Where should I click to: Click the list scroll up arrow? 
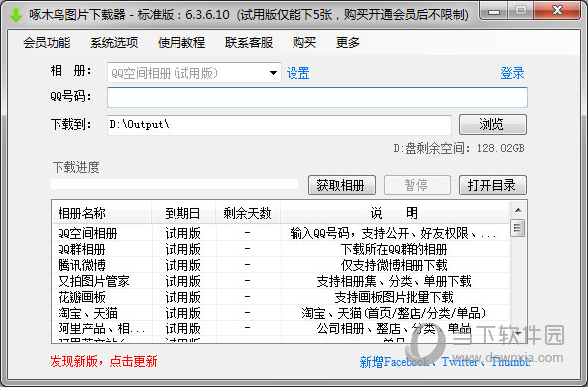(518, 210)
